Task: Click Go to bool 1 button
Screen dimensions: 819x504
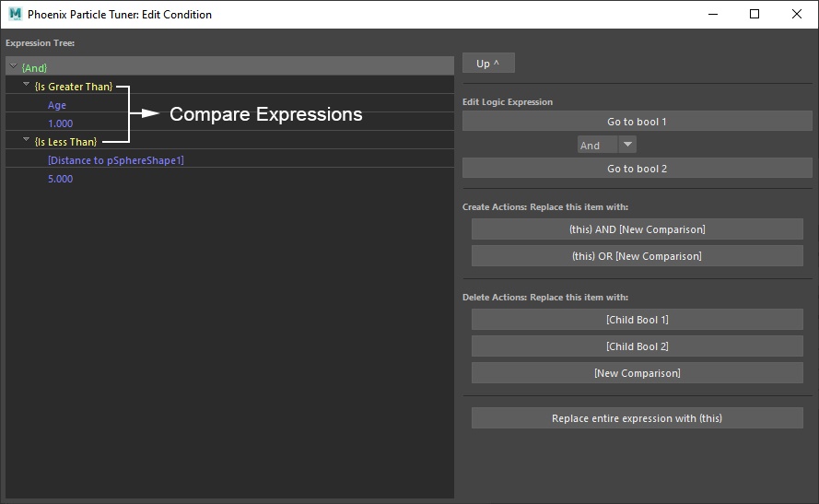Action: 638,122
